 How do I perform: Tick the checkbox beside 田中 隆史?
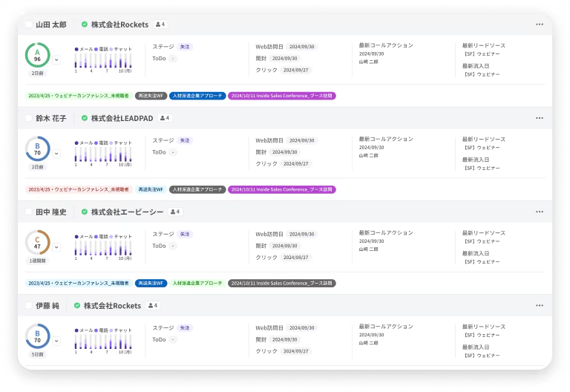click(29, 212)
